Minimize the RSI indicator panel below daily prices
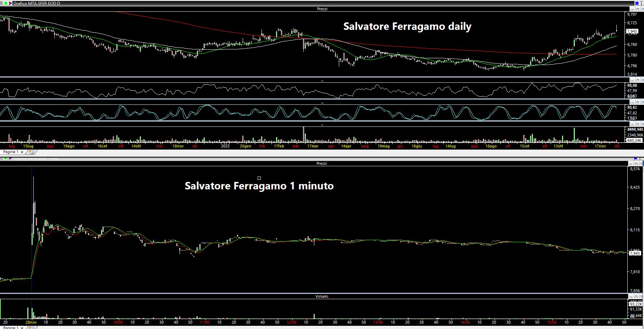644x329 pixels. tap(633, 80)
